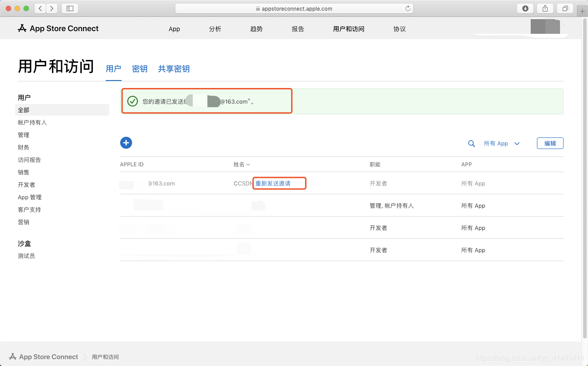The image size is (588, 366).
Task: Click the Safari back arrow button
Action: (40, 8)
